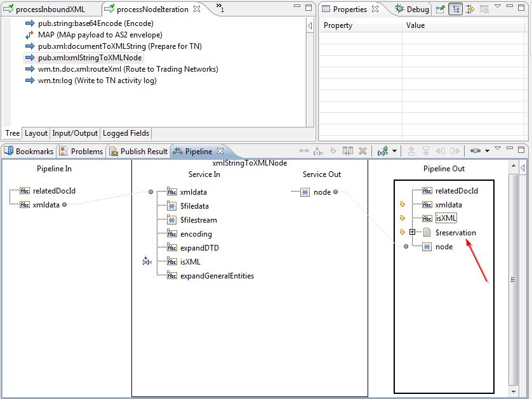
Task: Click the pin-to-selection icon in Properties toolbar
Action: coord(441,9)
